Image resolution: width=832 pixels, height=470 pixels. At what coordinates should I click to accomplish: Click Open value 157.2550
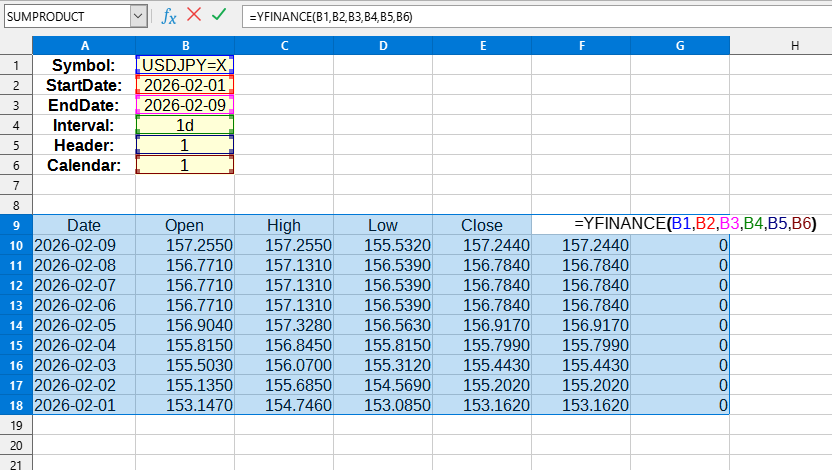(x=185, y=245)
